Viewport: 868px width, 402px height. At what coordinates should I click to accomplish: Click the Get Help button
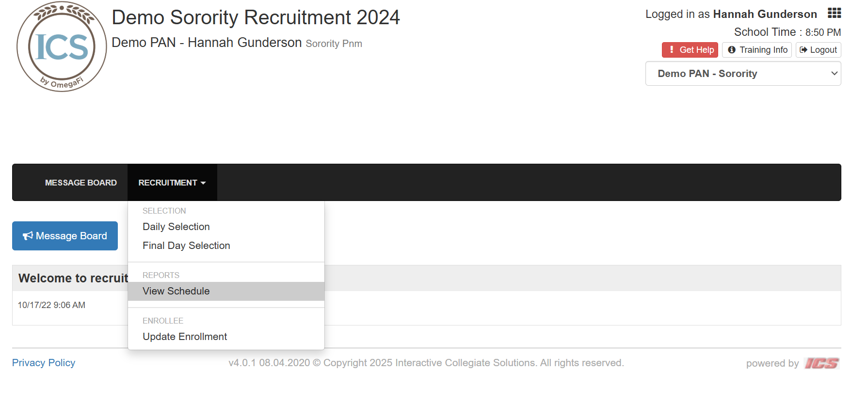click(x=690, y=50)
